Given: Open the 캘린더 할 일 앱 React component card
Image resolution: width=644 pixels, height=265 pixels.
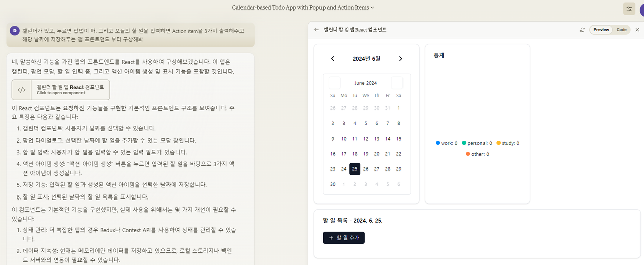Looking at the screenshot, I should [x=60, y=90].
